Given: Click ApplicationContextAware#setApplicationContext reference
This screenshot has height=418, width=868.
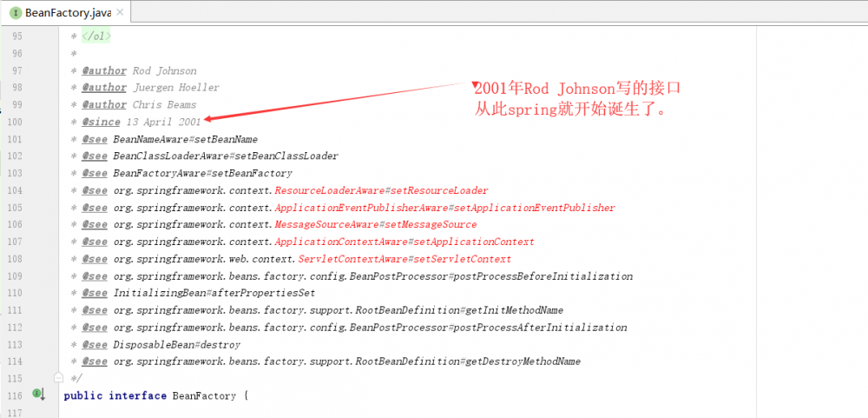Looking at the screenshot, I should coord(404,242).
